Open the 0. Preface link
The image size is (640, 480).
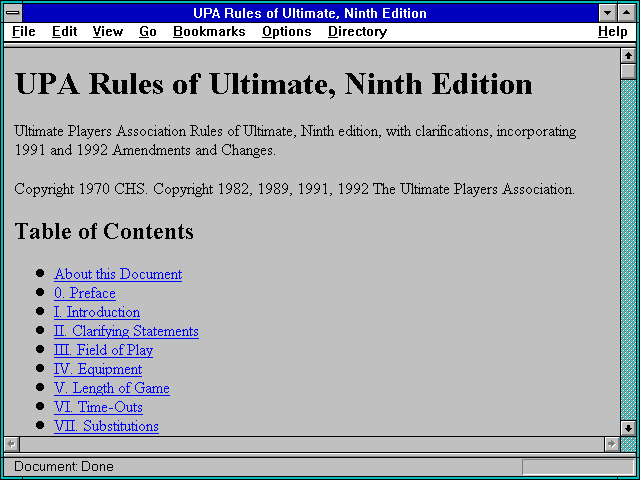(85, 293)
